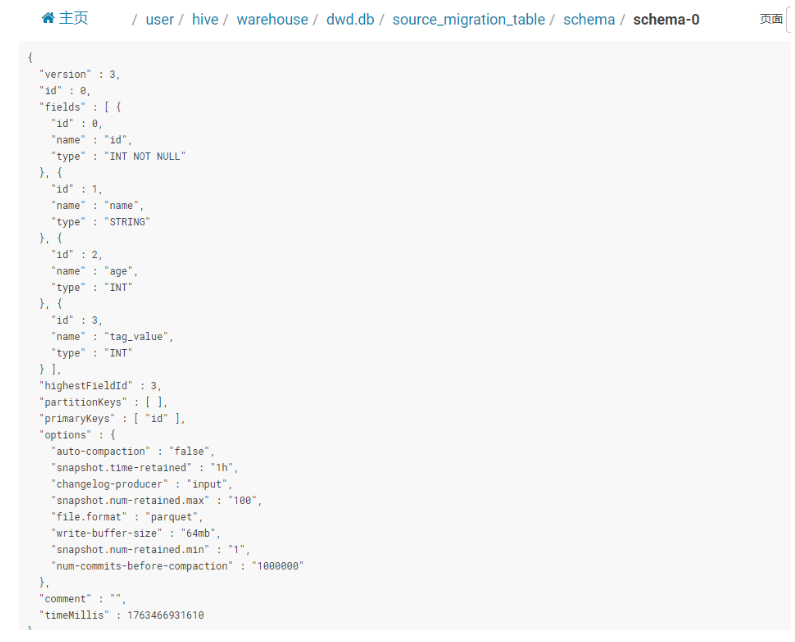Click the "file.format" : "parquet" line
Screen dimensions: 795x642
[x=127, y=517]
